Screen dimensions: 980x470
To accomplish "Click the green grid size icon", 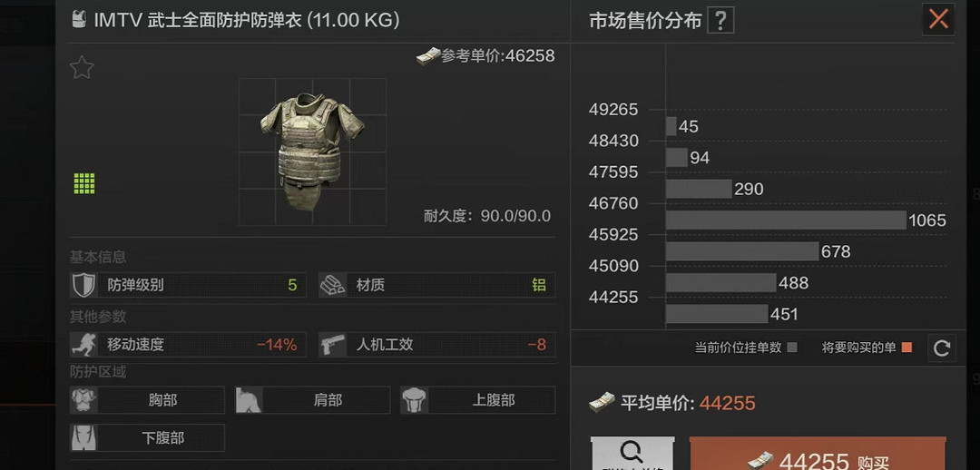I will point(84,184).
